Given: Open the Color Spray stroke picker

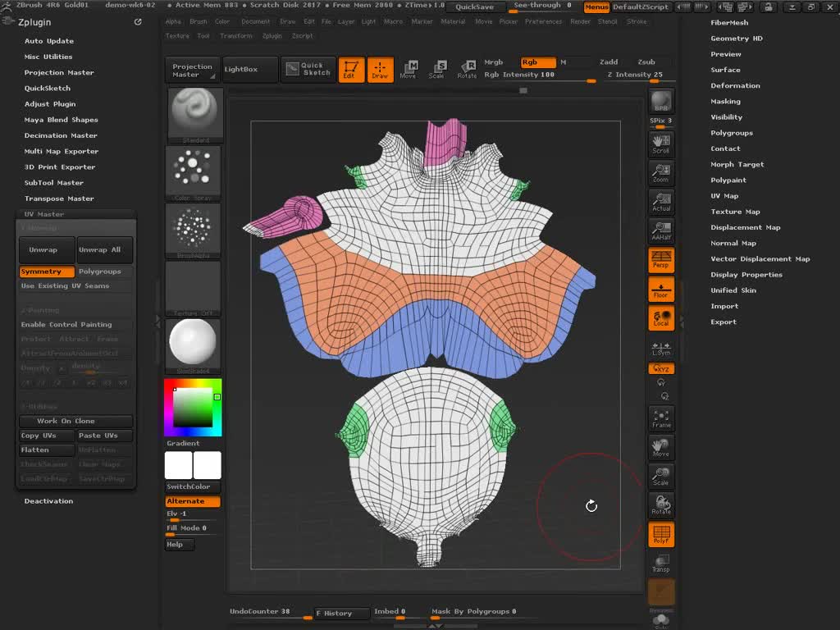Looking at the screenshot, I should [x=194, y=173].
